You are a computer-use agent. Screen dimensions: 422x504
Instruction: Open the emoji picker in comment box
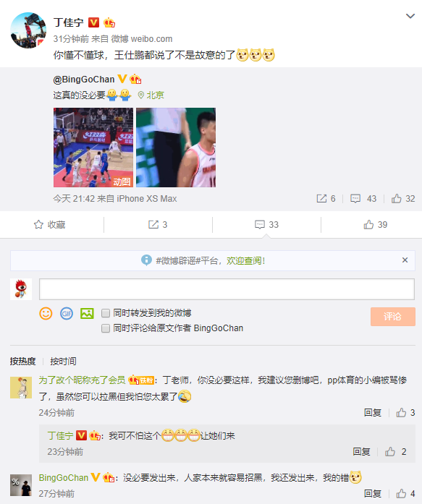46,313
